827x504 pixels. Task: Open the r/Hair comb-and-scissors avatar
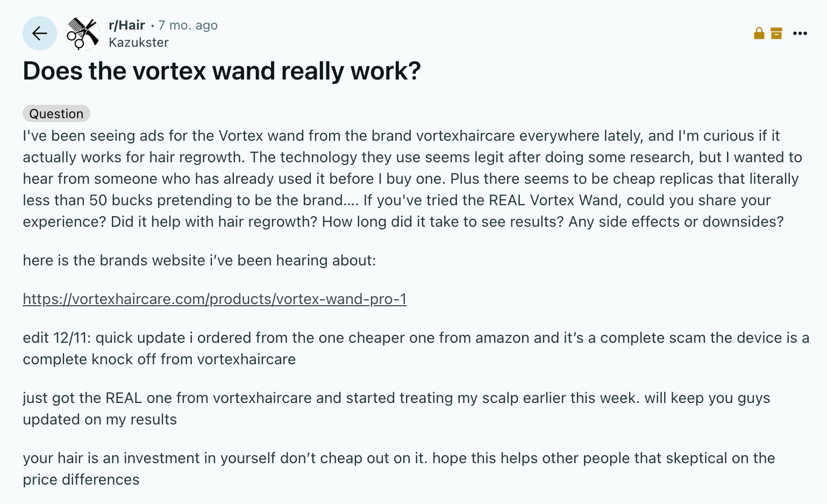tap(83, 33)
